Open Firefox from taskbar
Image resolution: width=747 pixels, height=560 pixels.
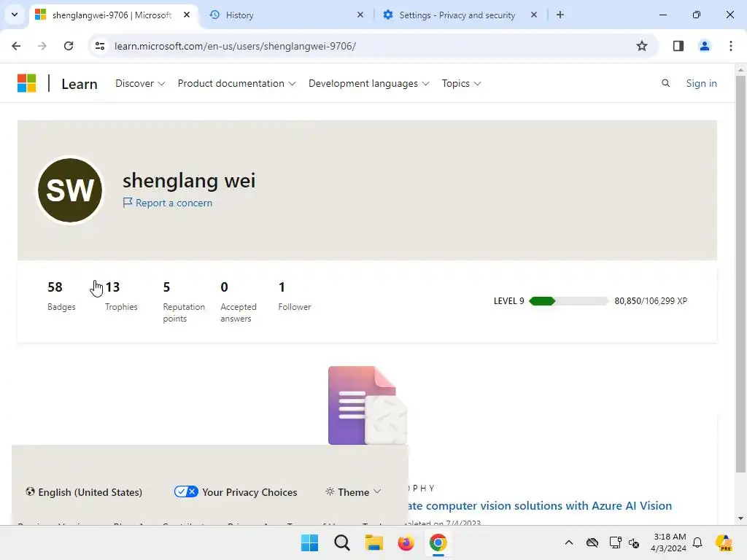pos(406,542)
